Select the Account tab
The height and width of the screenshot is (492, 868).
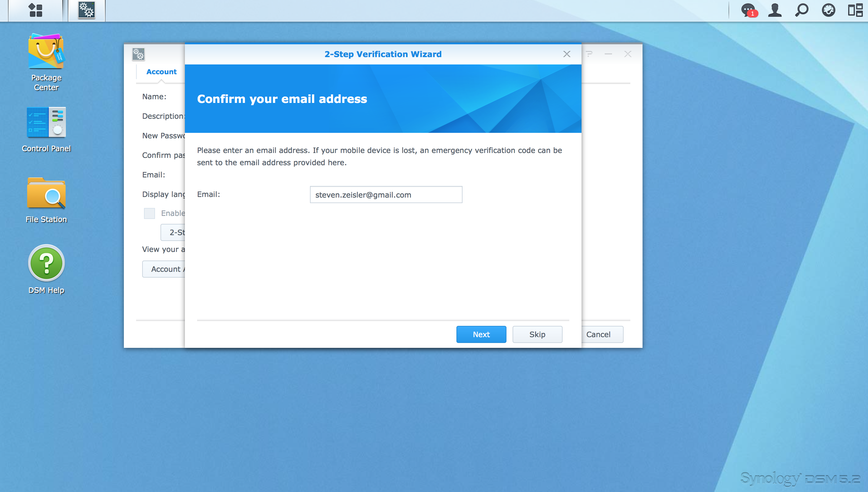pos(161,72)
